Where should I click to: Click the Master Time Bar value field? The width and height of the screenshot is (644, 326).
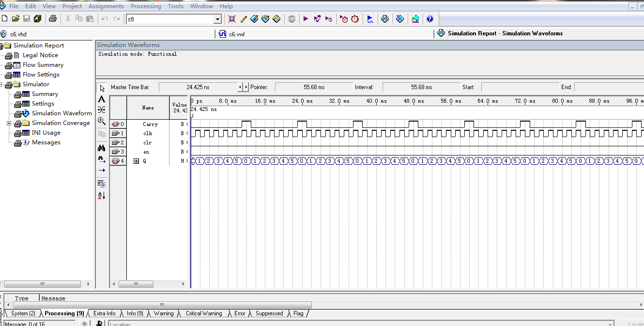pyautogui.click(x=198, y=87)
